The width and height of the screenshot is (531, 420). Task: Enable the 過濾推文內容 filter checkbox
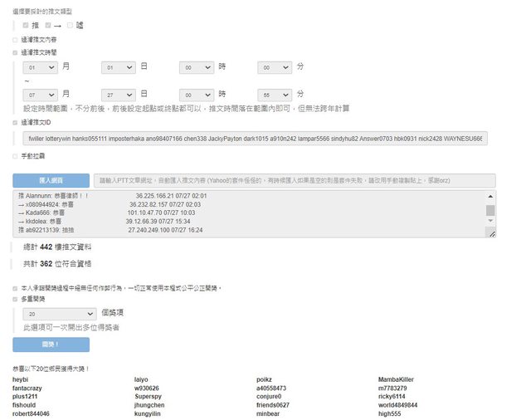click(14, 39)
